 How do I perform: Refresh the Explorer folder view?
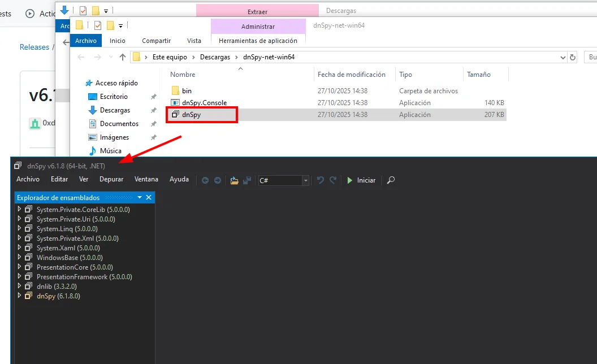[572, 57]
